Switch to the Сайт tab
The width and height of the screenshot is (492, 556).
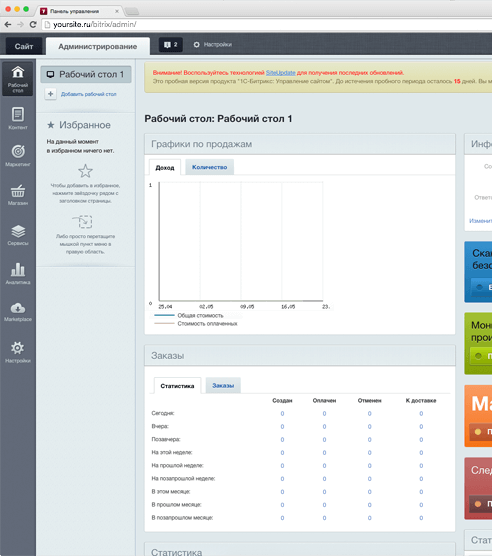click(x=24, y=46)
